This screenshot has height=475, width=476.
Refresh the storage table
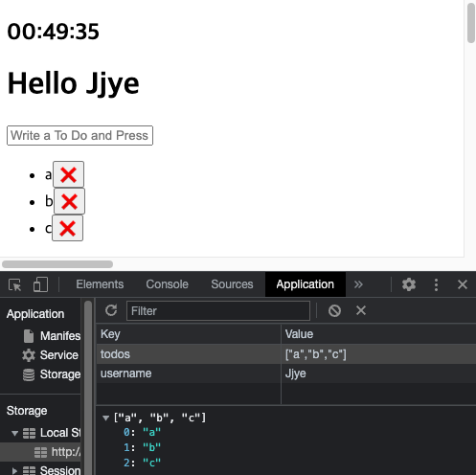pos(111,310)
